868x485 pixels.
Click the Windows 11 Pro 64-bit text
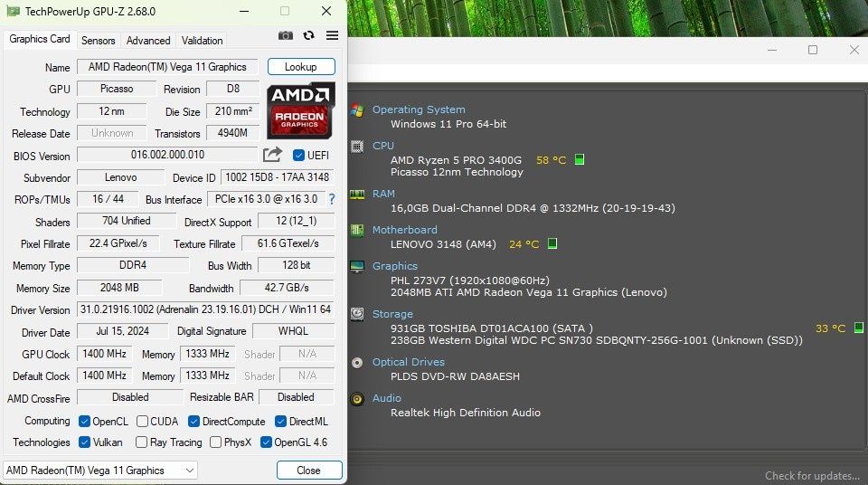click(448, 124)
